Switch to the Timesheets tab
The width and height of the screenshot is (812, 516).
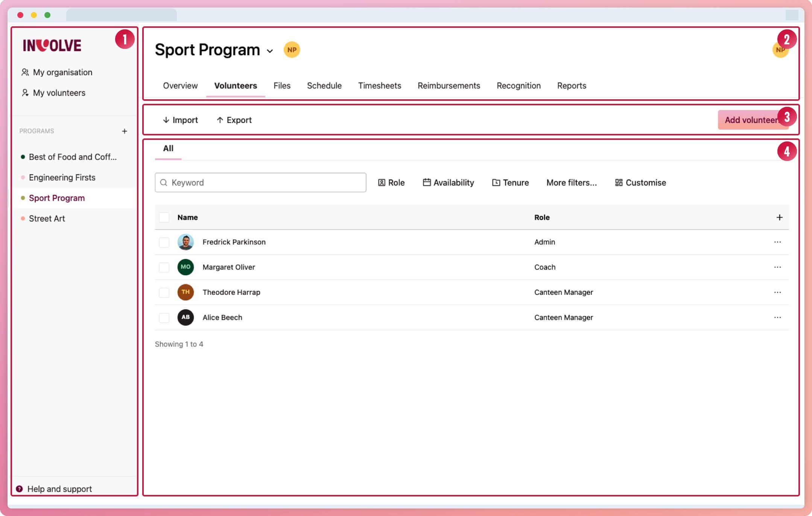tap(379, 86)
